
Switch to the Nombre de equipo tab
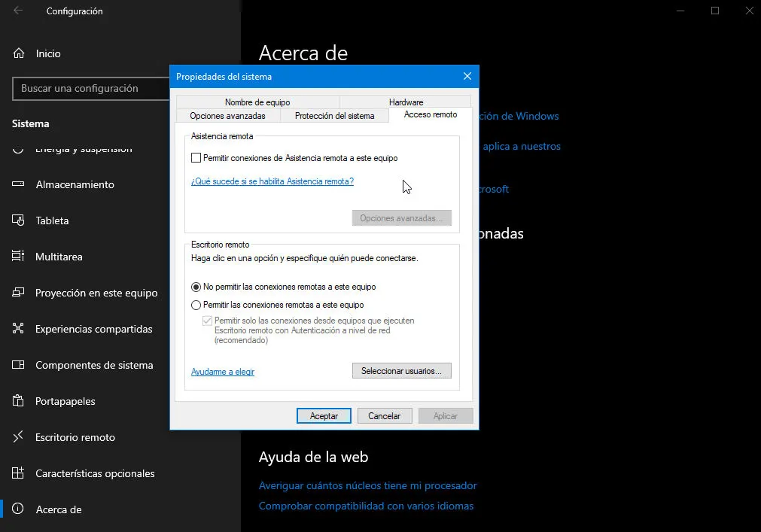point(257,102)
